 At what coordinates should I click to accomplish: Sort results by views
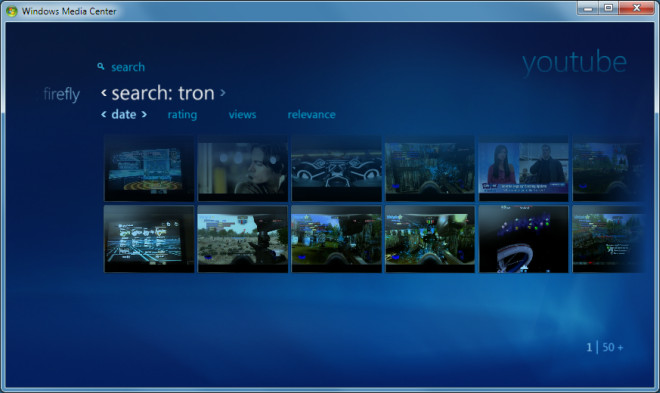click(242, 114)
